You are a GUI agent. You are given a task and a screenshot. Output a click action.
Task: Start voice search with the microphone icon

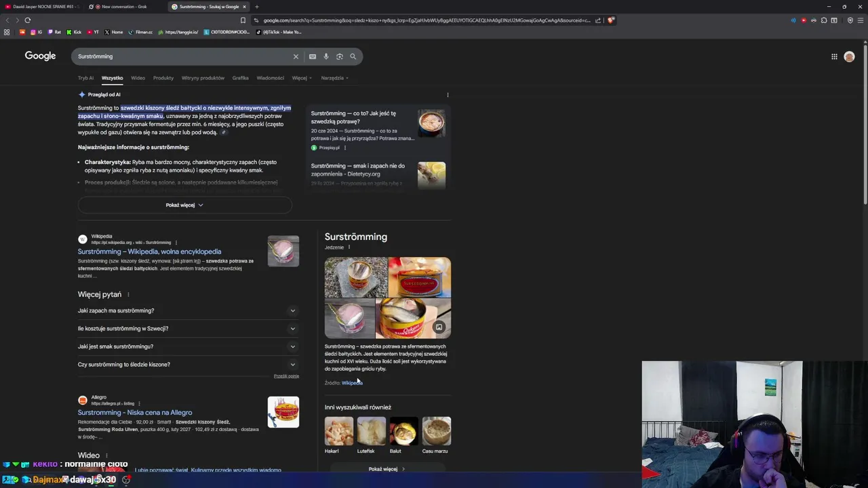[x=326, y=56]
